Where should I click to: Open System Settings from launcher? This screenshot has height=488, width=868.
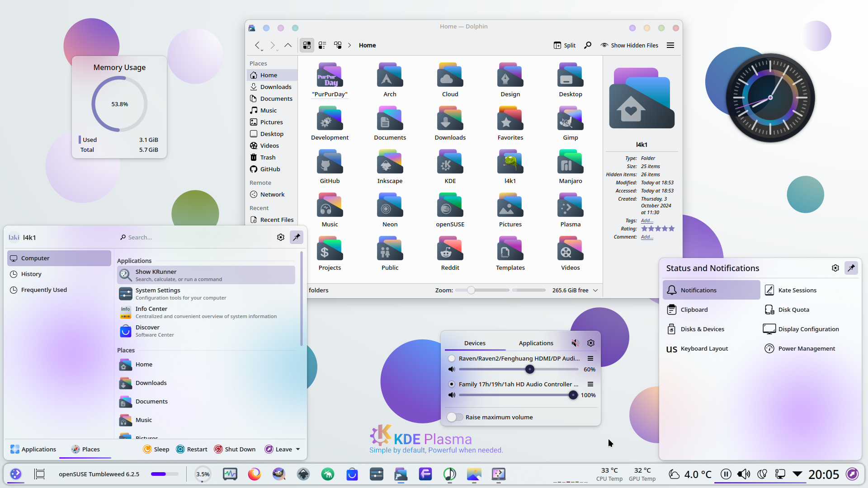[206, 294]
